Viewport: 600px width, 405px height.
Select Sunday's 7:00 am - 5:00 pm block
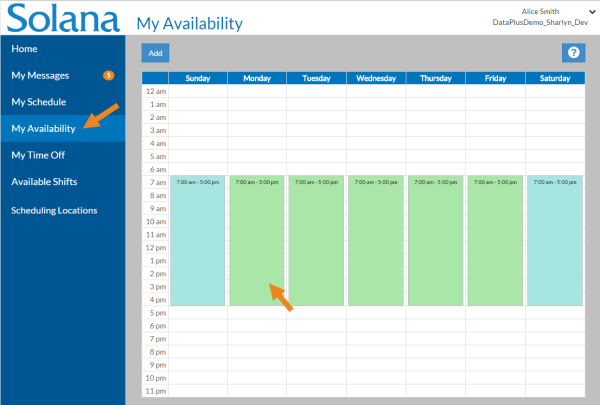[x=197, y=240]
